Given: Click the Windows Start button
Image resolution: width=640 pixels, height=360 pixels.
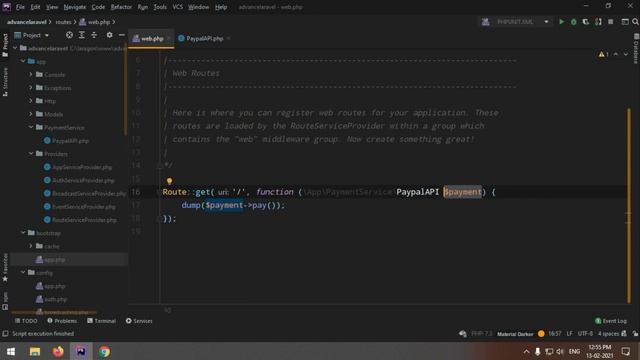Looking at the screenshot, I should [11, 351].
